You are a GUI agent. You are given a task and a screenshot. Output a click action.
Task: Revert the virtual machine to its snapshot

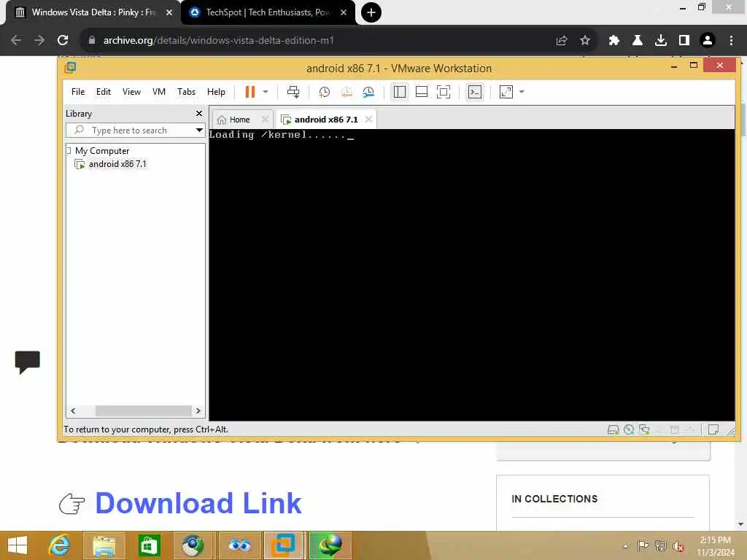point(347,92)
